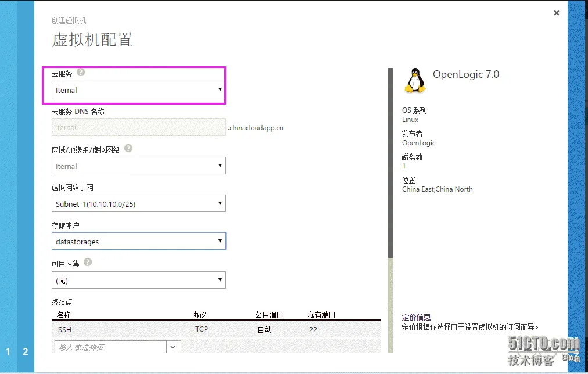Open the 虚拟网络子网 Subnet-1 dropdown
Screen dimensions: 588x374
coord(138,203)
